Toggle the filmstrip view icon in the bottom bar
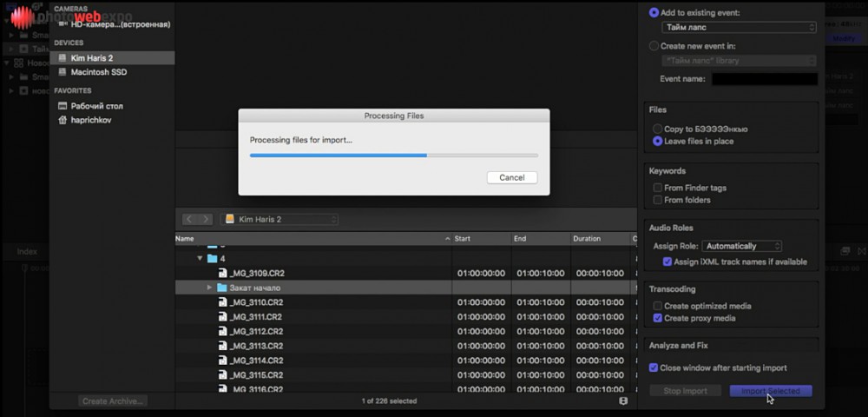 tap(623, 401)
